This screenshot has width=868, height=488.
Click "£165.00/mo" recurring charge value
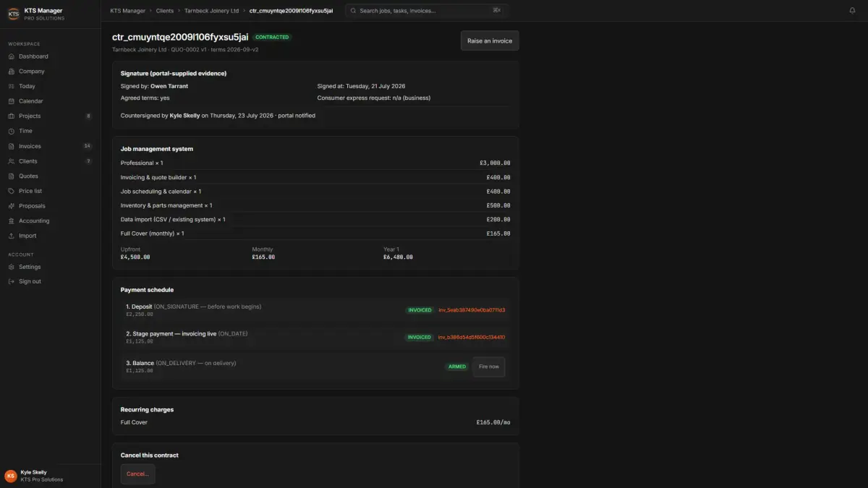(x=493, y=422)
